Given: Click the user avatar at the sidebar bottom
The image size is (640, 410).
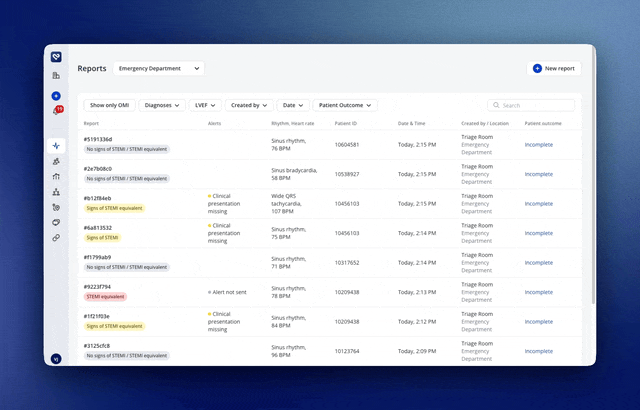Looking at the screenshot, I should (x=56, y=359).
